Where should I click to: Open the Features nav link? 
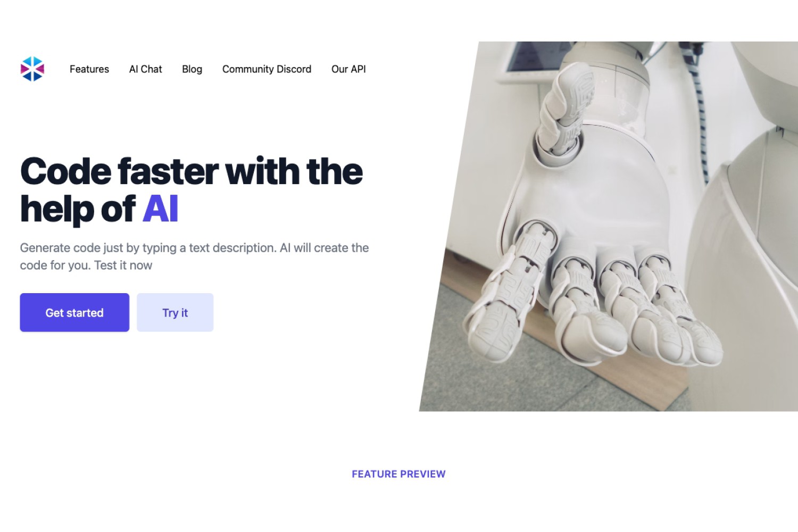click(x=89, y=69)
